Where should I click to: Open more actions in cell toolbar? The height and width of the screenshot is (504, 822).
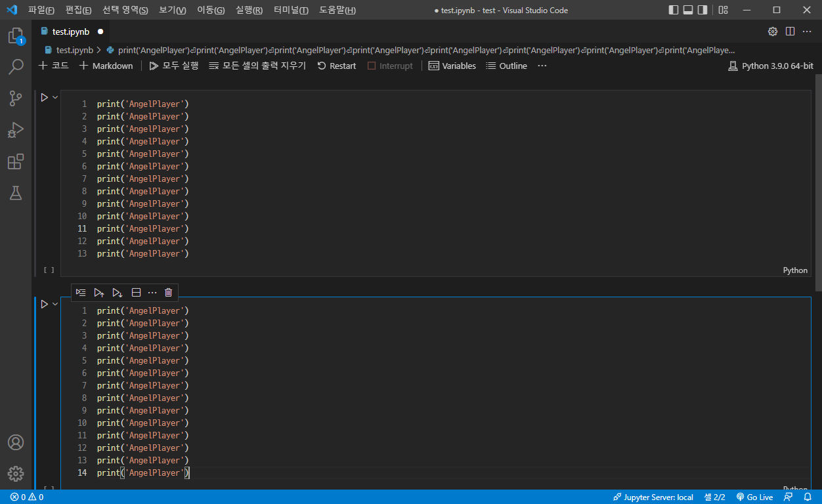(x=152, y=292)
